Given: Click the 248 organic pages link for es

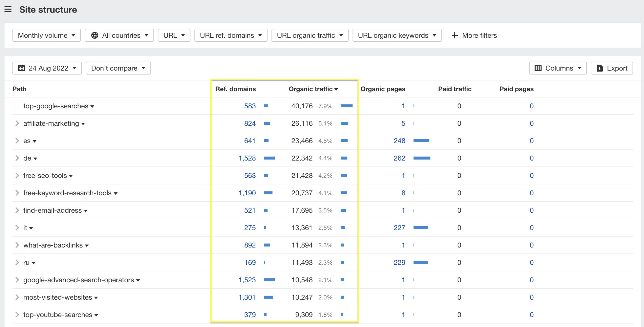Looking at the screenshot, I should point(400,141).
